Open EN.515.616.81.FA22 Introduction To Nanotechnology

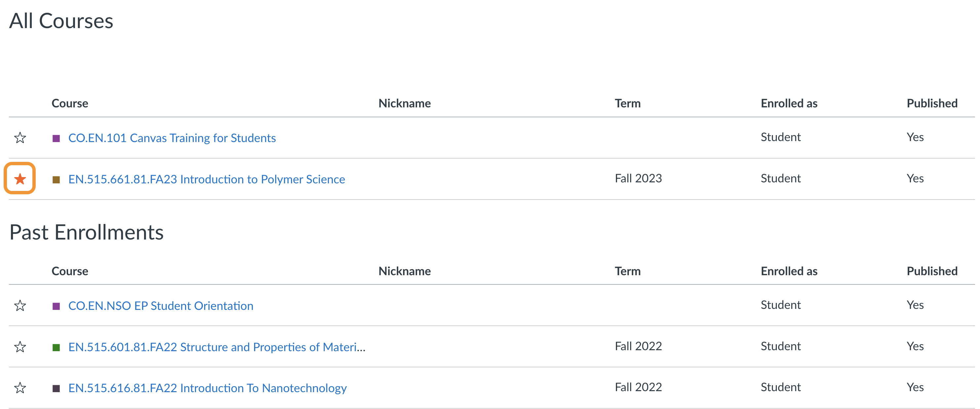coord(207,388)
